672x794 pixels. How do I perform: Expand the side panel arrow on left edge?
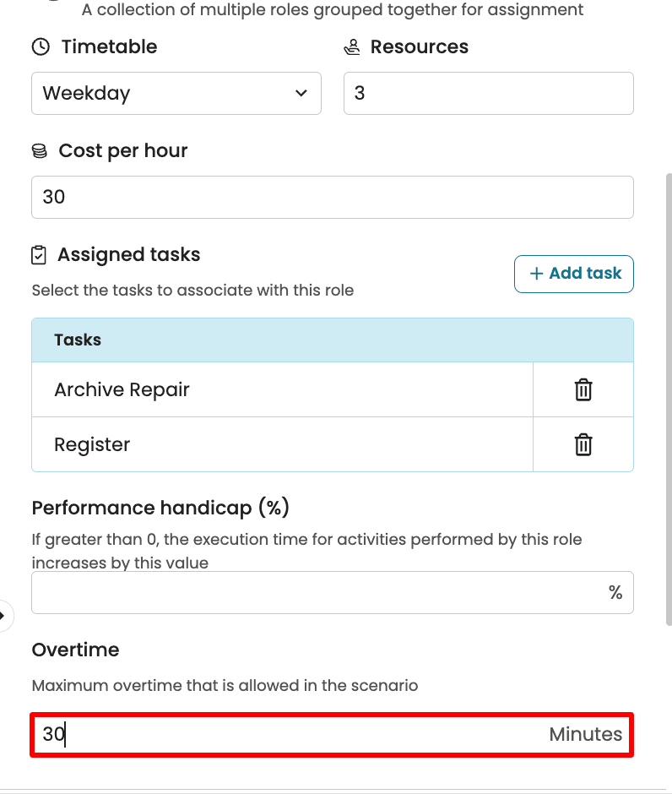pos(3,615)
